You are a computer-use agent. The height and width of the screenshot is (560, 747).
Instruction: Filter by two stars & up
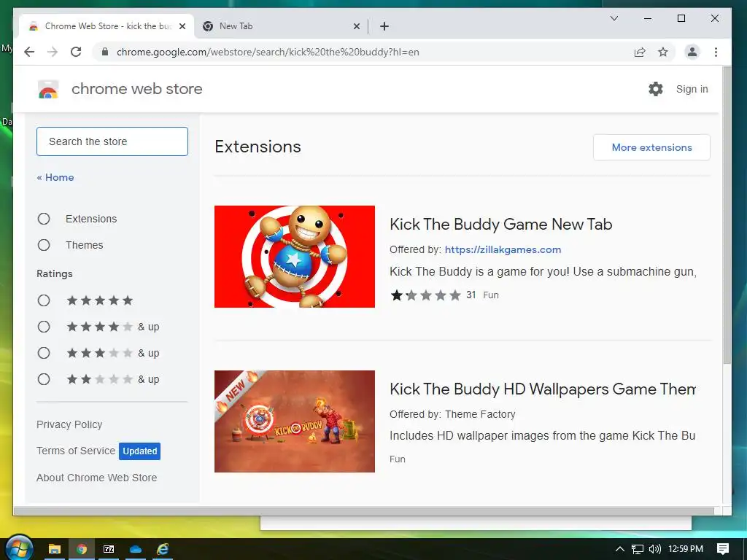tap(44, 379)
